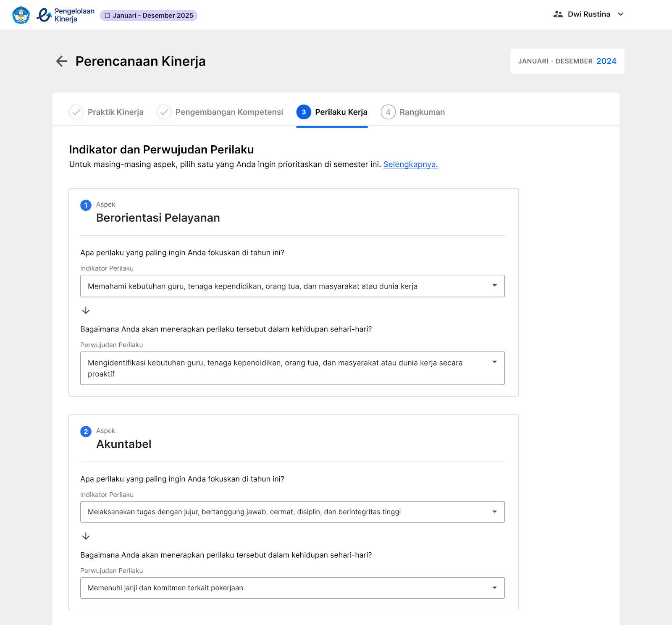The height and width of the screenshot is (625, 672).
Task: Click the step 3 circle icon
Action: (x=304, y=112)
